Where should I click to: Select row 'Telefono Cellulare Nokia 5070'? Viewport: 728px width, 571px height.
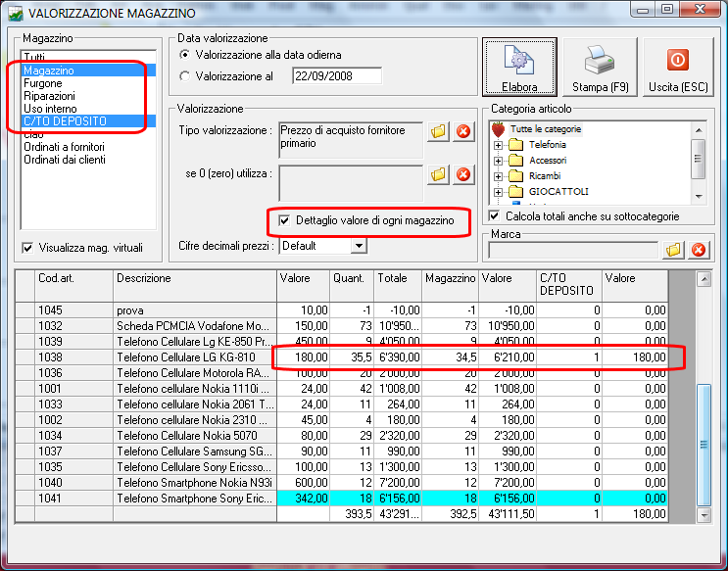(x=341, y=436)
